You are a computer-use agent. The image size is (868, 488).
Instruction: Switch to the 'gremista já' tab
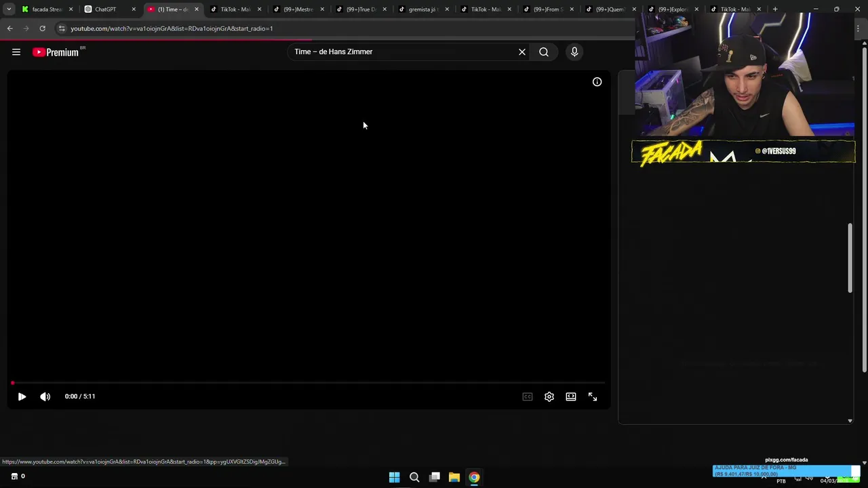point(423,9)
